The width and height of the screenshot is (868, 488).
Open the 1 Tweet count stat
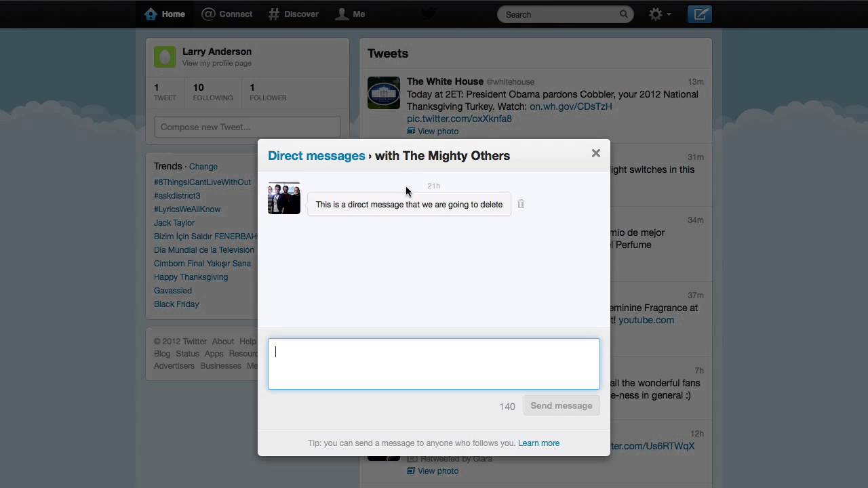coord(165,92)
